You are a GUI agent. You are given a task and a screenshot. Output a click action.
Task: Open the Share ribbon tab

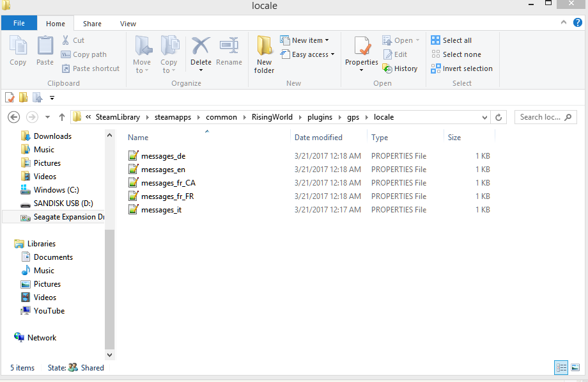(92, 24)
